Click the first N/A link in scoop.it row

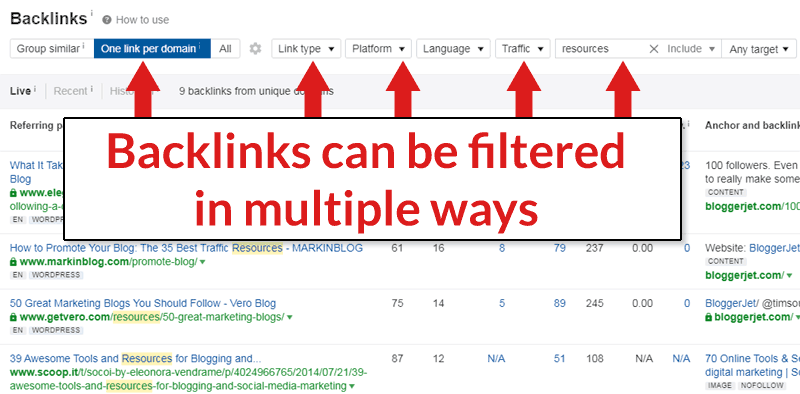point(496,358)
